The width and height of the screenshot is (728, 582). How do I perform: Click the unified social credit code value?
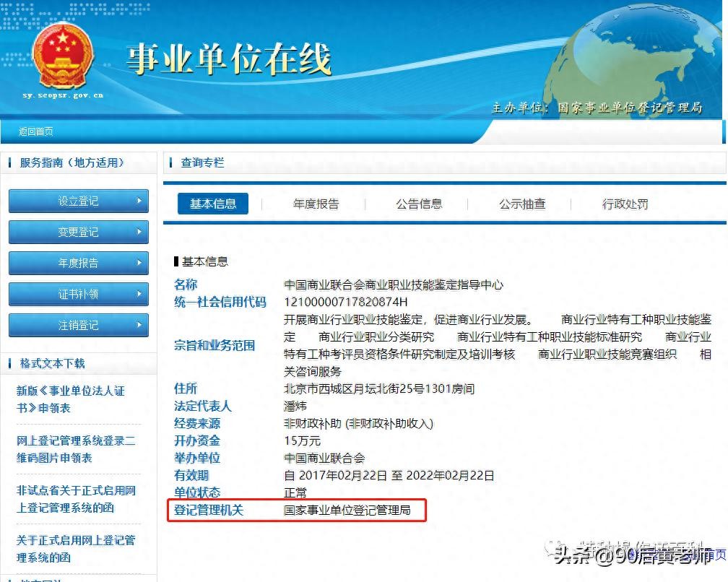click(346, 302)
